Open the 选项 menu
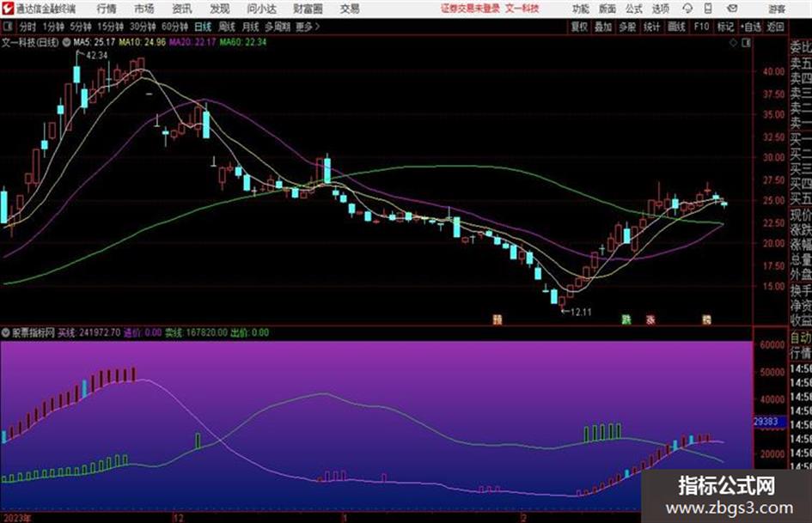This screenshot has width=812, height=523. point(661,9)
